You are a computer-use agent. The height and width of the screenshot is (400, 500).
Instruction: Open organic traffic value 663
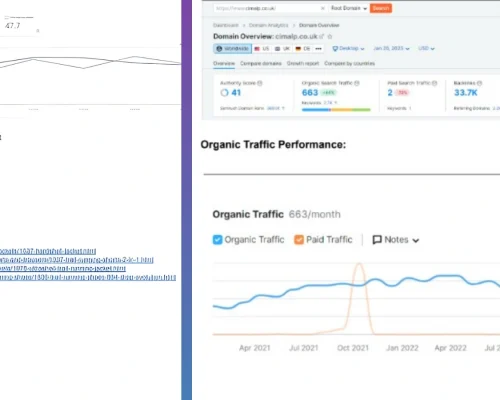(x=310, y=93)
